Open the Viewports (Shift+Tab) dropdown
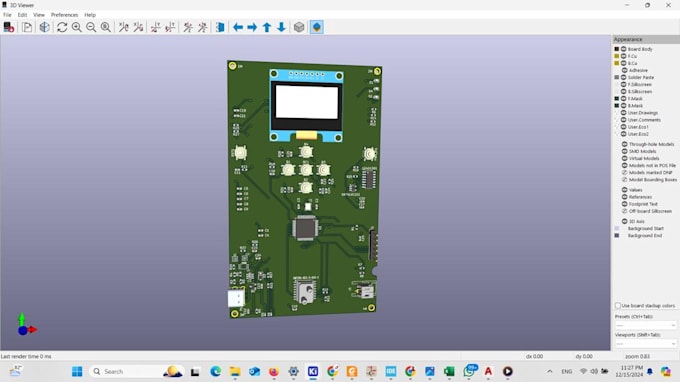 [645, 343]
